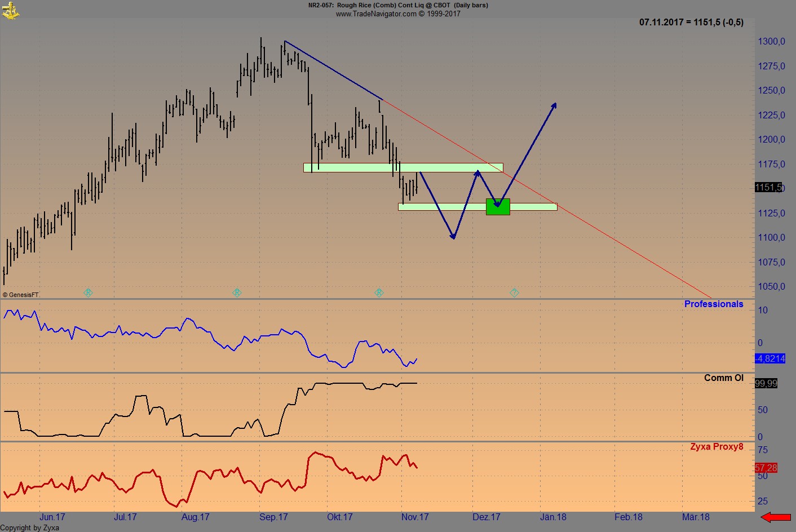Click the chart title 'Rough Rice (Comb) Cont Liq @ CBOT'

point(393,5)
